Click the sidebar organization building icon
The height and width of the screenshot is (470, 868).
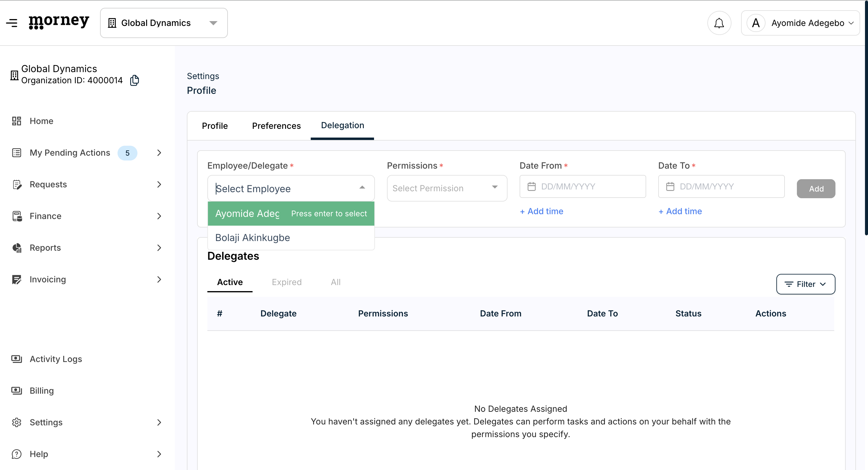coord(14,75)
